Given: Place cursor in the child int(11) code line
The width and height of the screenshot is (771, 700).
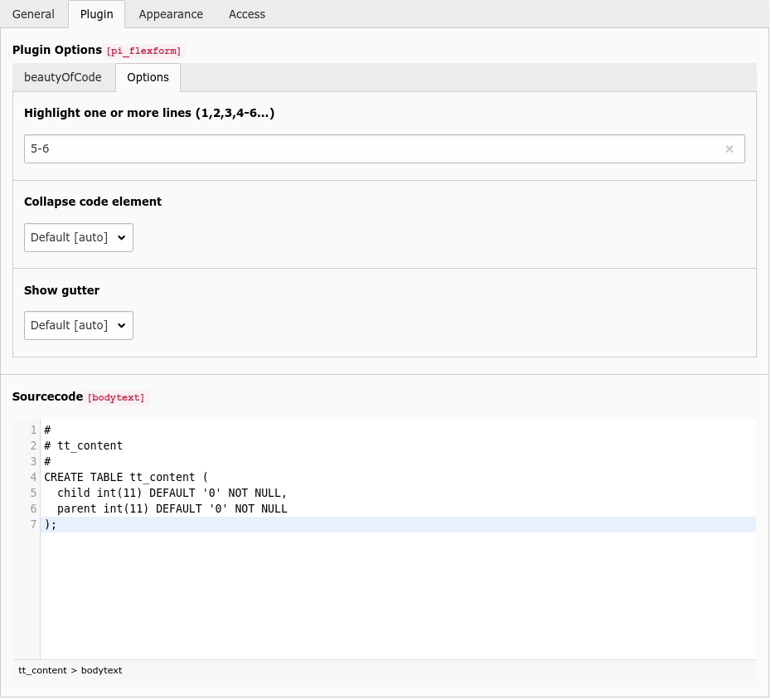Looking at the screenshot, I should click(x=166, y=493).
